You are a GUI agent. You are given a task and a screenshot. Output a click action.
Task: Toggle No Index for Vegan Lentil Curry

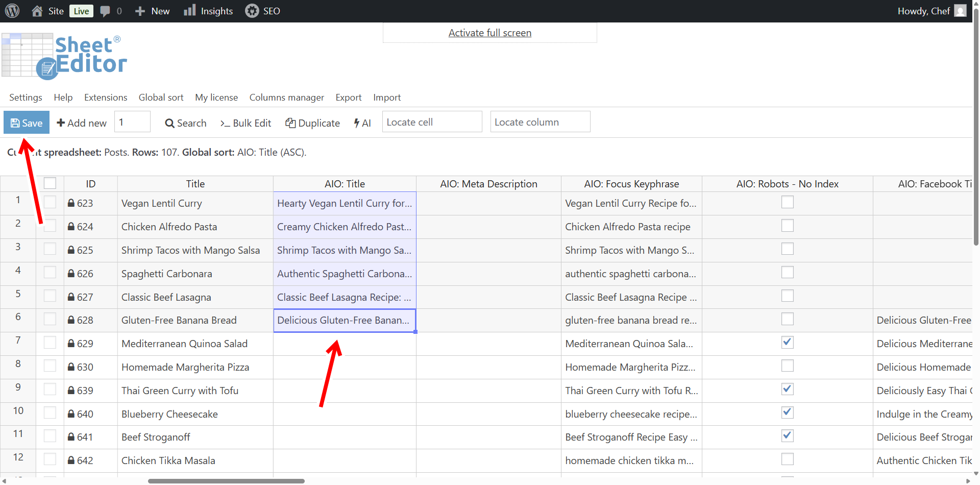point(787,202)
